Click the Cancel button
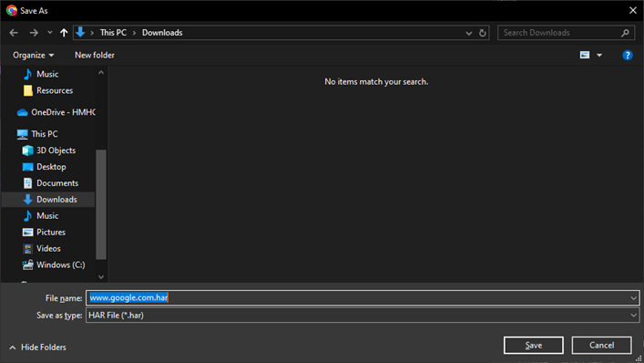 pyautogui.click(x=602, y=346)
